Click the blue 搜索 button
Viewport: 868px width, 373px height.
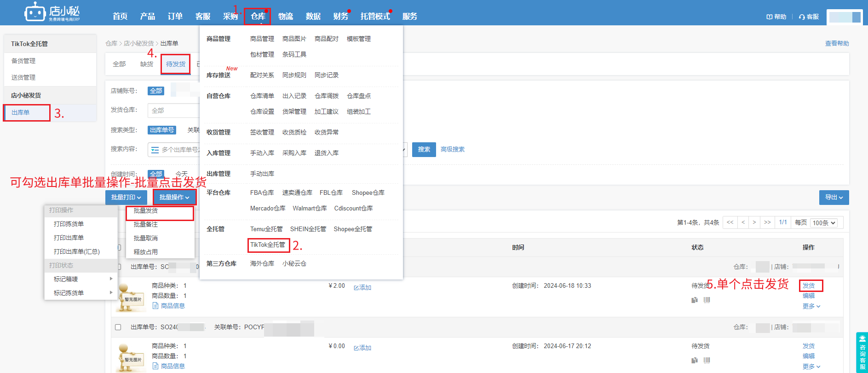coord(424,149)
